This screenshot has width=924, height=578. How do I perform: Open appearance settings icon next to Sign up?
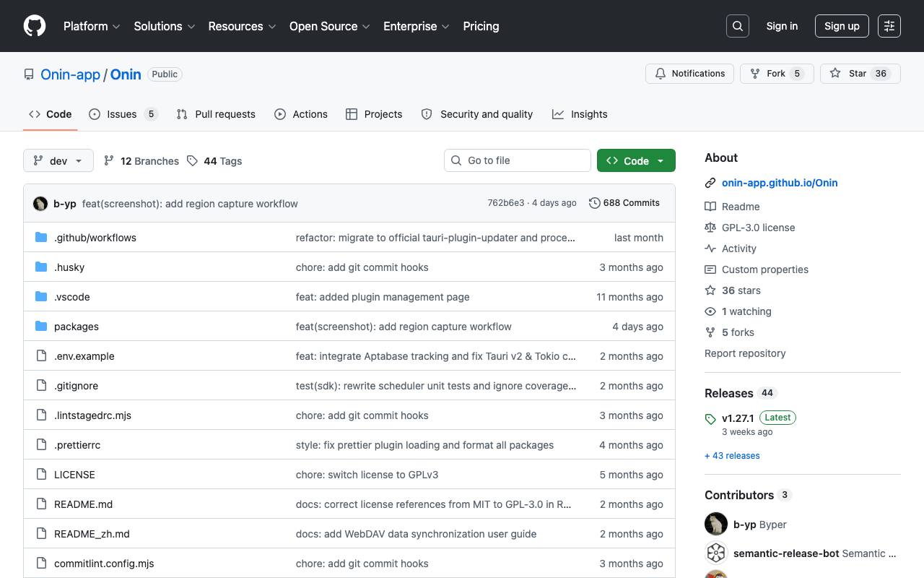coord(889,26)
